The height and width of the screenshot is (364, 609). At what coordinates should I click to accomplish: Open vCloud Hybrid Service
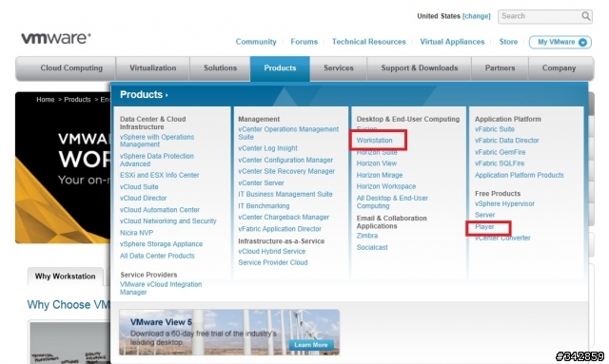271,251
